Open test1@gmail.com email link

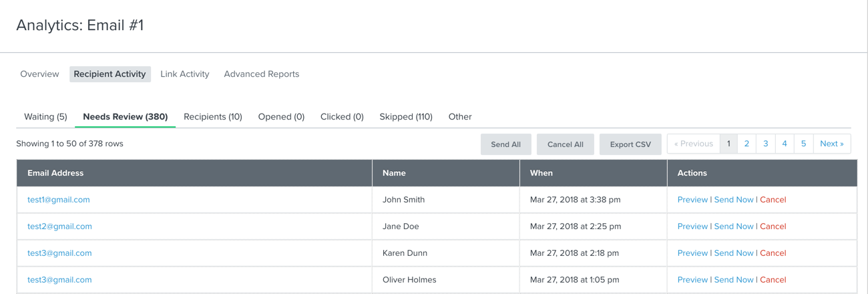(x=59, y=200)
